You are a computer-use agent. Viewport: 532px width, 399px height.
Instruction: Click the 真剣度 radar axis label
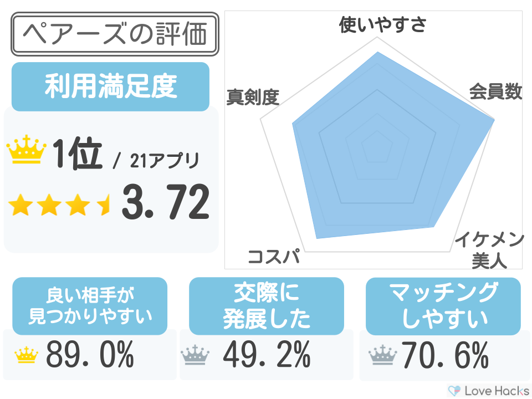pos(252,97)
